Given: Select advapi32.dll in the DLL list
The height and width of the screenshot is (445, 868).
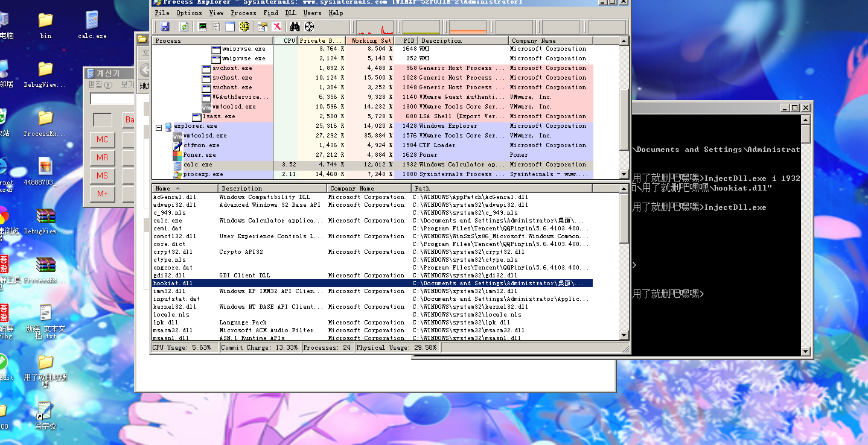Looking at the screenshot, I should coord(372,204).
